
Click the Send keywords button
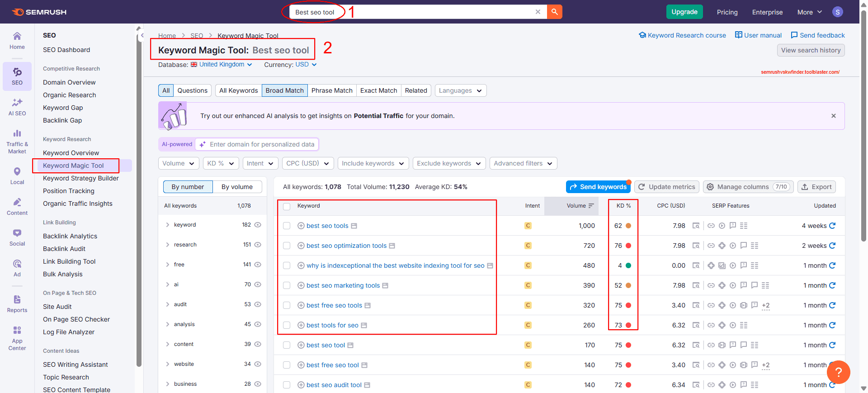(x=598, y=187)
